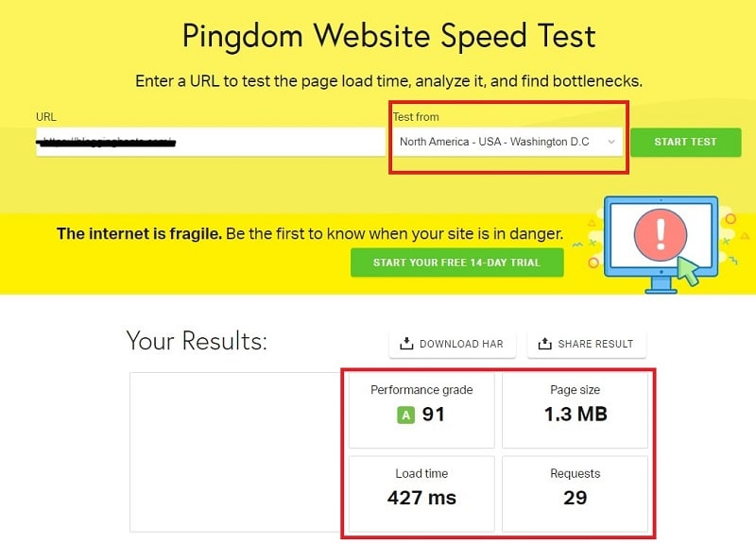
Task: Click the DOWNLOAD HAR button
Action: point(453,344)
